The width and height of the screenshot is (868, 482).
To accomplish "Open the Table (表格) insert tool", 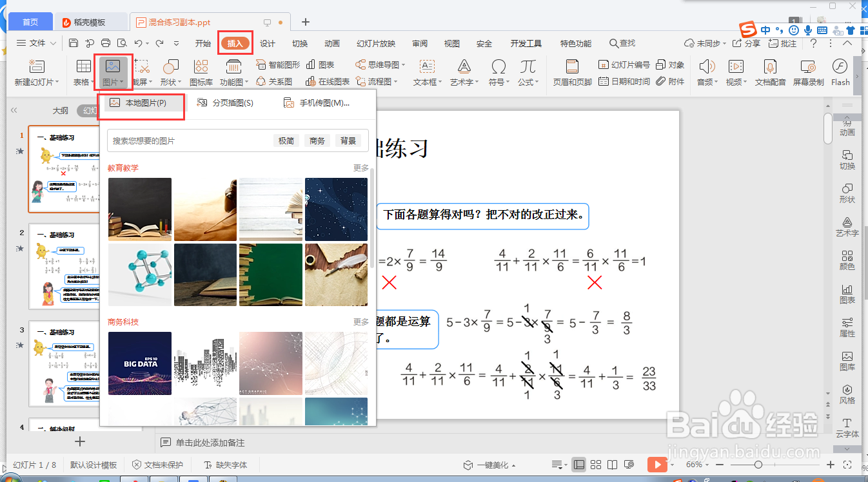I will pyautogui.click(x=83, y=72).
